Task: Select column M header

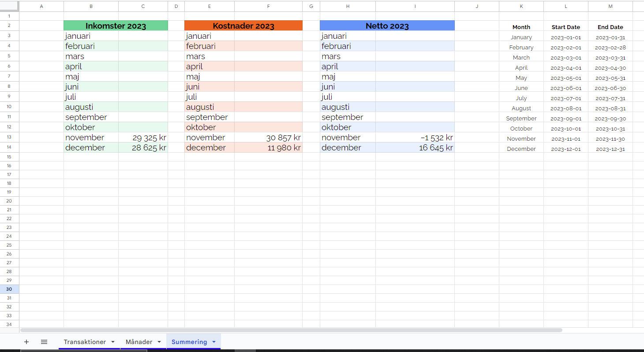Action: pos(610,6)
